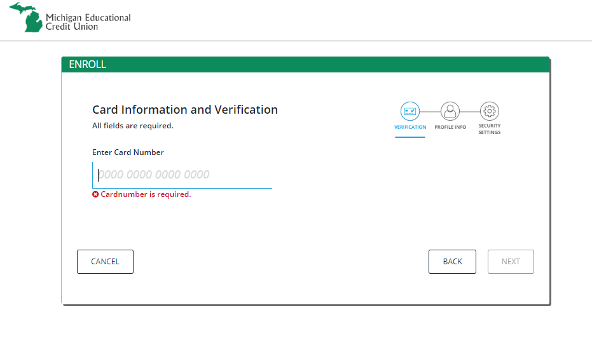
Task: Click the ENROLL header title
Action: (88, 65)
